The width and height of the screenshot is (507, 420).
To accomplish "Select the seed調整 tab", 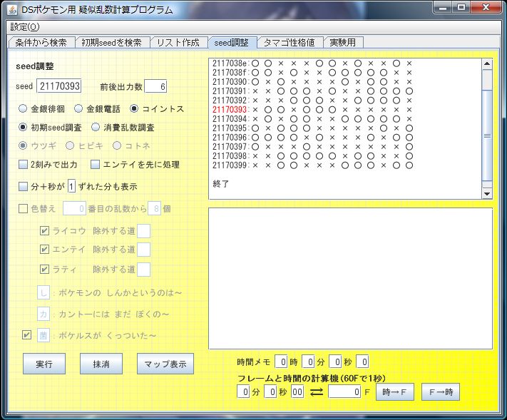I will pyautogui.click(x=232, y=42).
